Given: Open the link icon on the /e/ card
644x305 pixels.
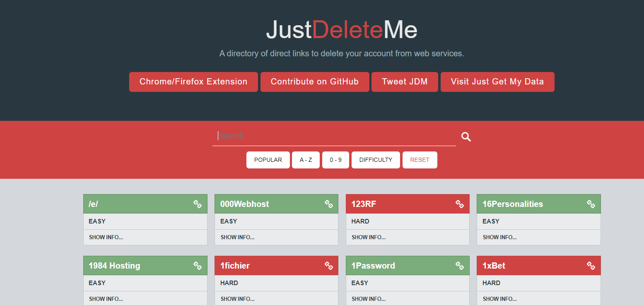Looking at the screenshot, I should [198, 204].
